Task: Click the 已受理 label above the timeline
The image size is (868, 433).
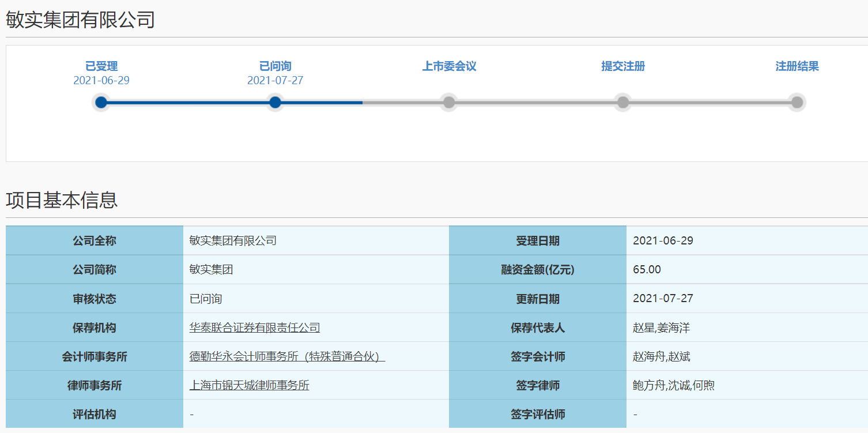Action: pos(101,66)
